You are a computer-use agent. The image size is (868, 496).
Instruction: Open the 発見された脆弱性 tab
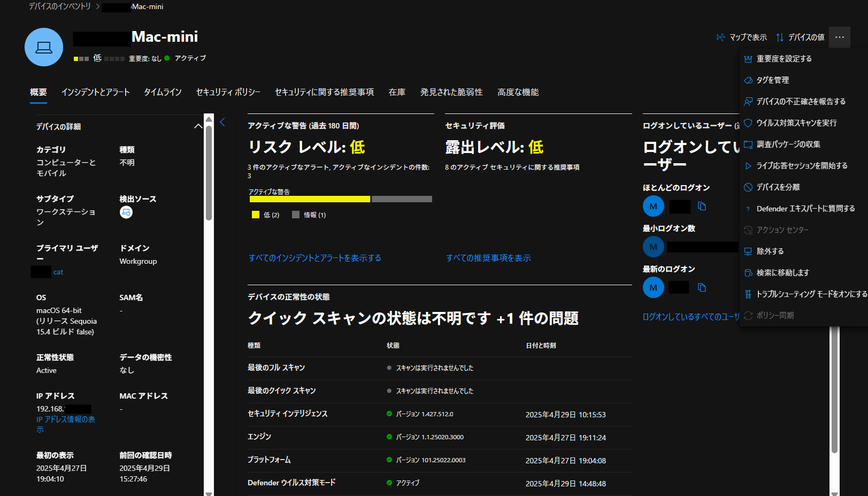[452, 93]
